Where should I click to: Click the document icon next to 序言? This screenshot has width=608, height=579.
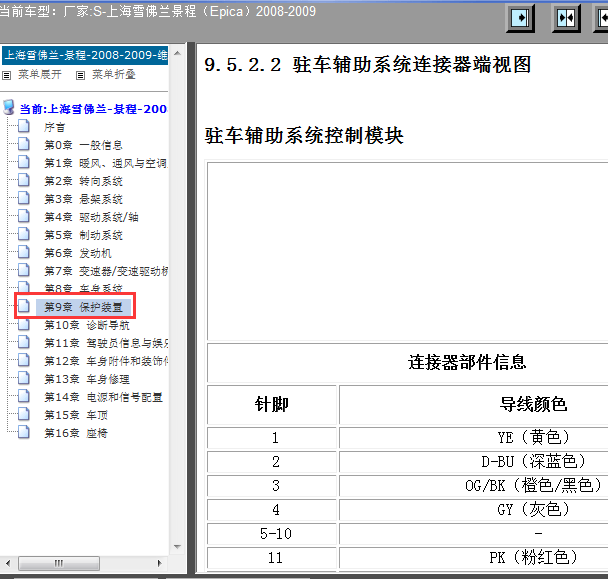pos(24,126)
